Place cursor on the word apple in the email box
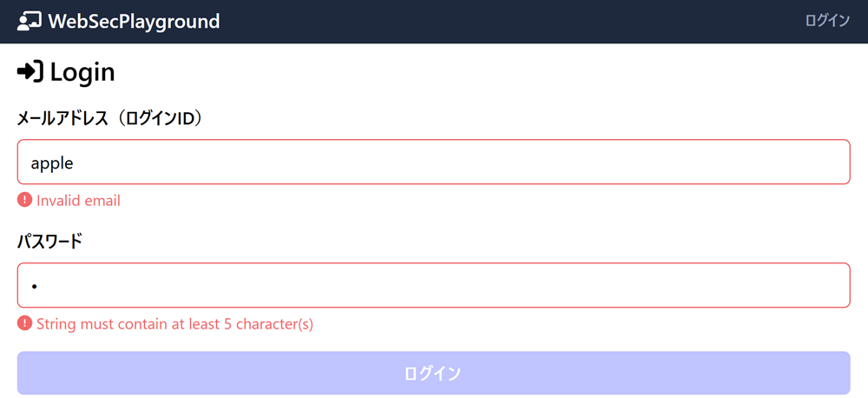868x398 pixels. (x=52, y=163)
